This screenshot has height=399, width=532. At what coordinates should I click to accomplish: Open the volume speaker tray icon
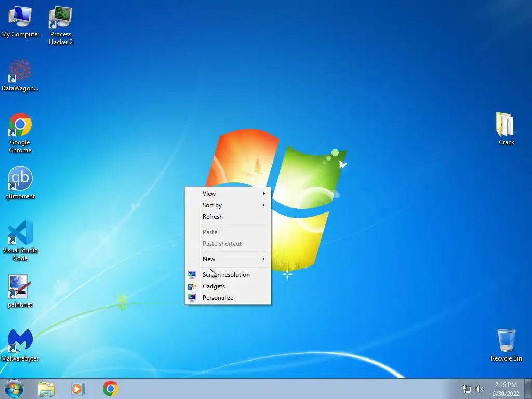coord(479,389)
